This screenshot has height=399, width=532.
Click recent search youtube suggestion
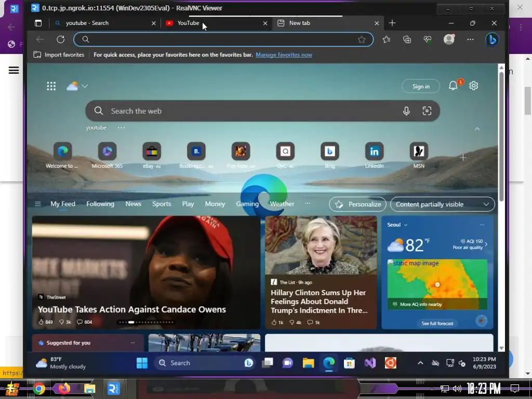pyautogui.click(x=96, y=128)
